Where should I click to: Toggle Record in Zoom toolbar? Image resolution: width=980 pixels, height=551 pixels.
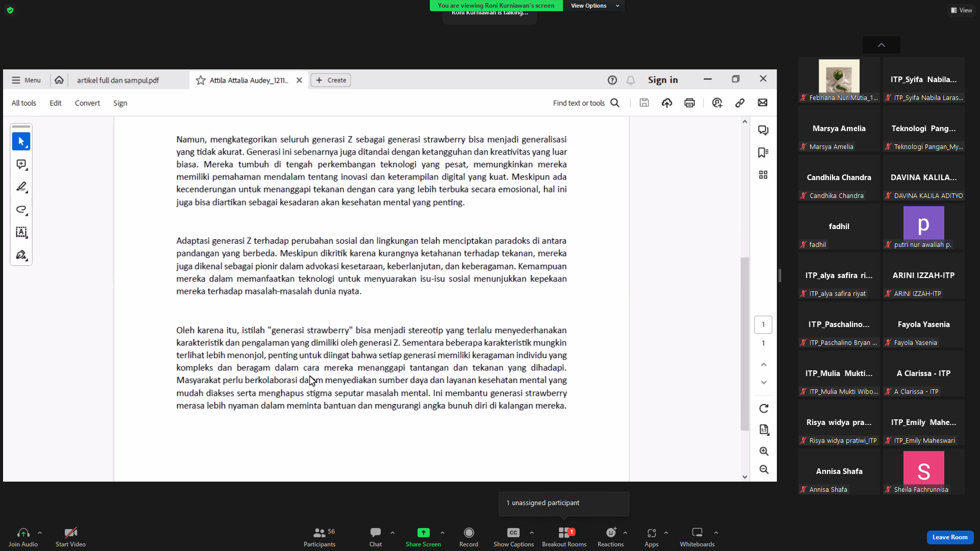pyautogui.click(x=469, y=537)
